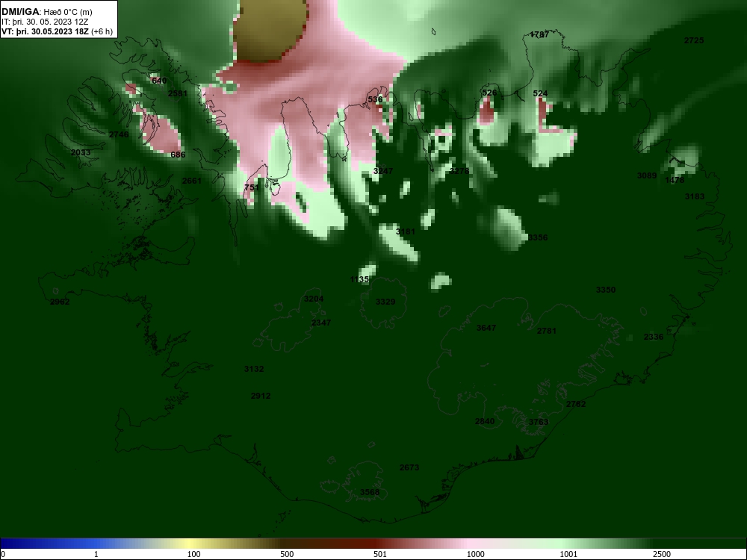Pick the 2782 value label

pyautogui.click(x=576, y=404)
